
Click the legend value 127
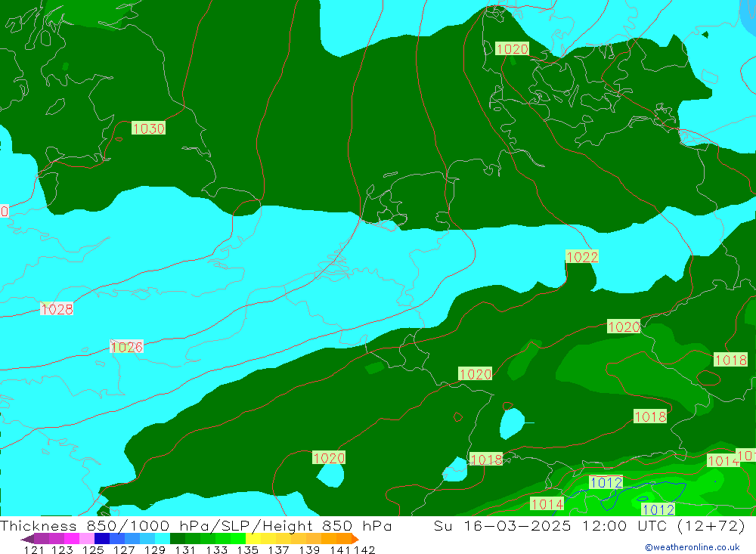point(124,549)
